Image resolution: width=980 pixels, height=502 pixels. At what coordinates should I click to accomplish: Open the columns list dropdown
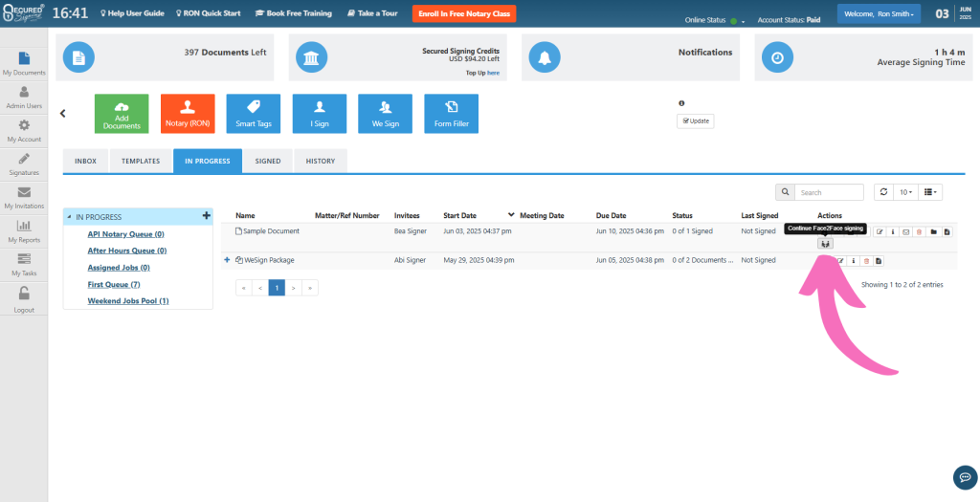931,192
